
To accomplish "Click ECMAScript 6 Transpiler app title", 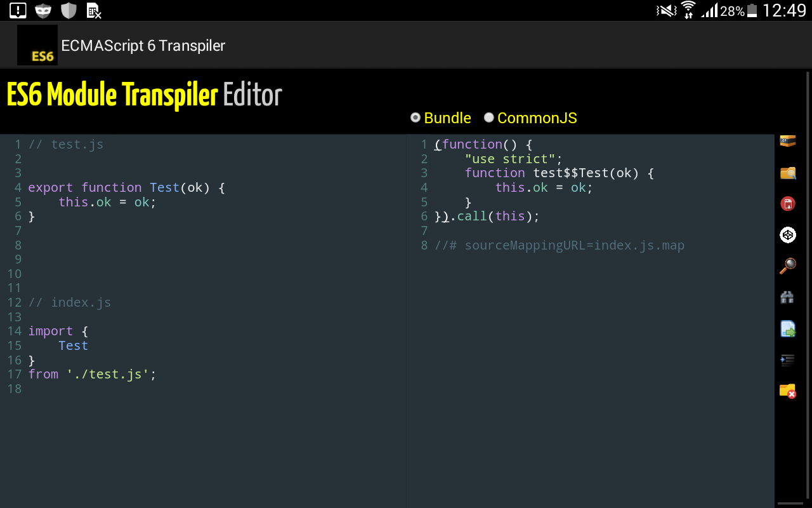I will pyautogui.click(x=143, y=46).
